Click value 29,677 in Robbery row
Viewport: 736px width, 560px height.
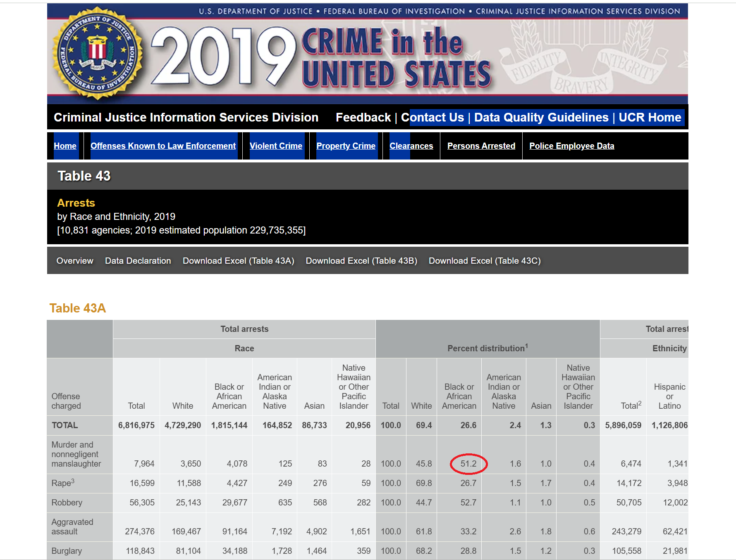click(x=235, y=503)
